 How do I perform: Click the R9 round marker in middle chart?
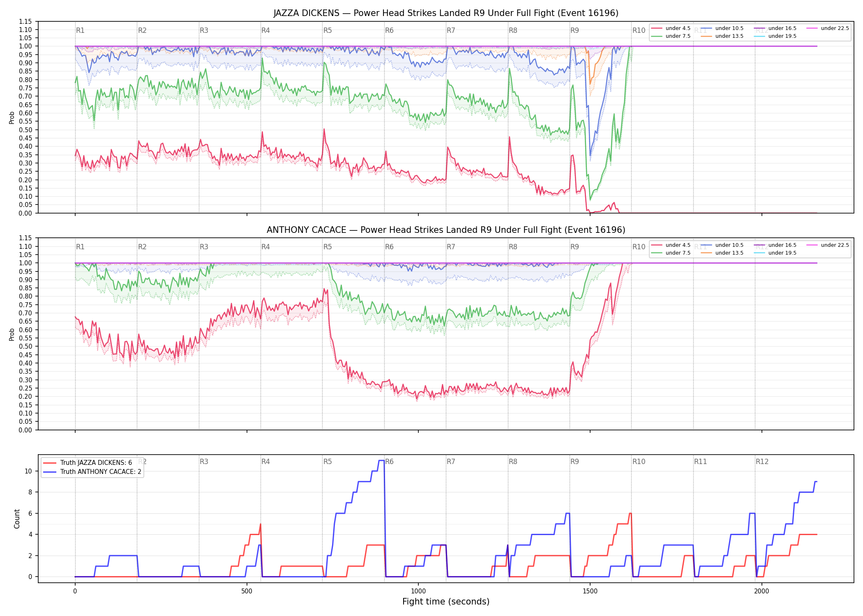point(575,247)
